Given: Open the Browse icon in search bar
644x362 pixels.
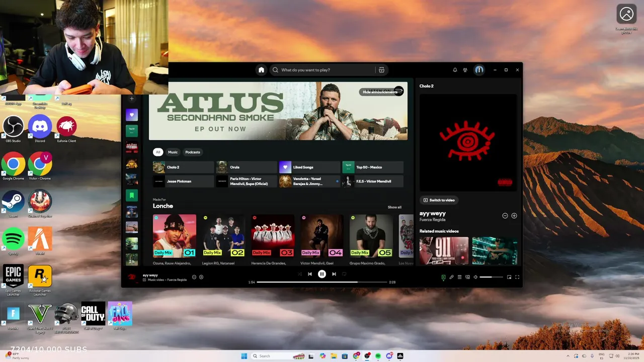Looking at the screenshot, I should (381, 70).
